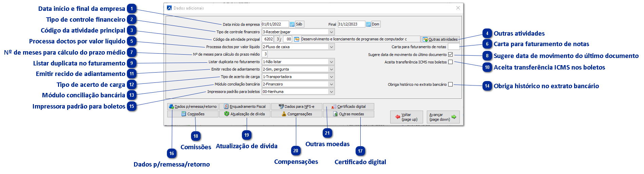Click Nº de meses prazo médio field
The width and height of the screenshot is (644, 174).
click(265, 54)
